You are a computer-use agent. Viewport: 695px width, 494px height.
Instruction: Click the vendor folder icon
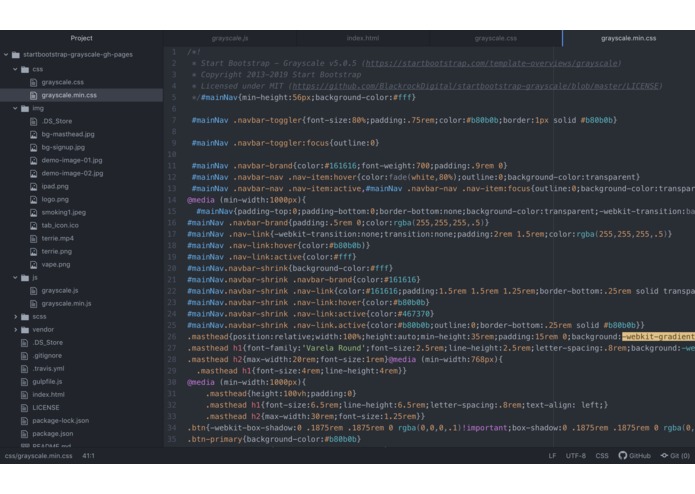[25, 330]
